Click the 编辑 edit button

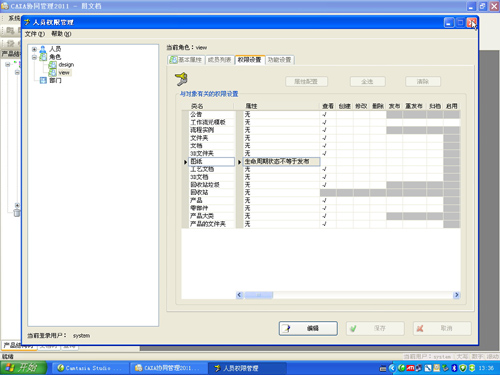[308, 328]
